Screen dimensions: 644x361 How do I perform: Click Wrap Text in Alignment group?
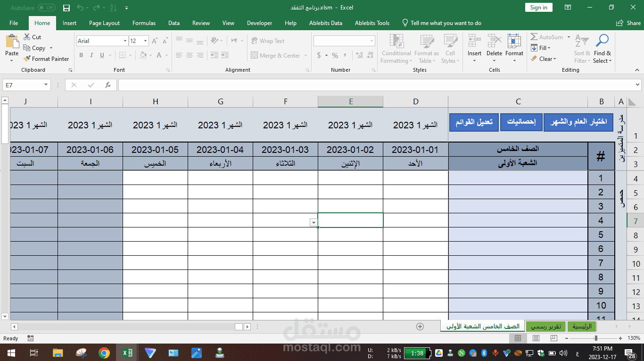click(268, 41)
